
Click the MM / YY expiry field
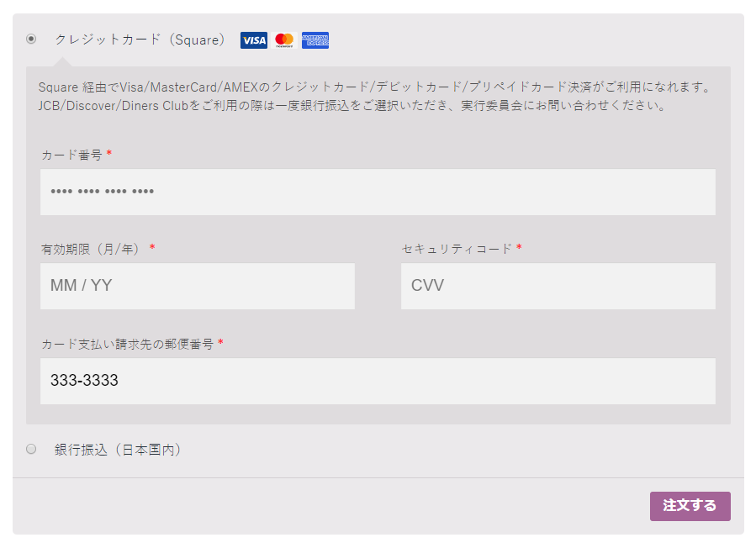pos(197,286)
